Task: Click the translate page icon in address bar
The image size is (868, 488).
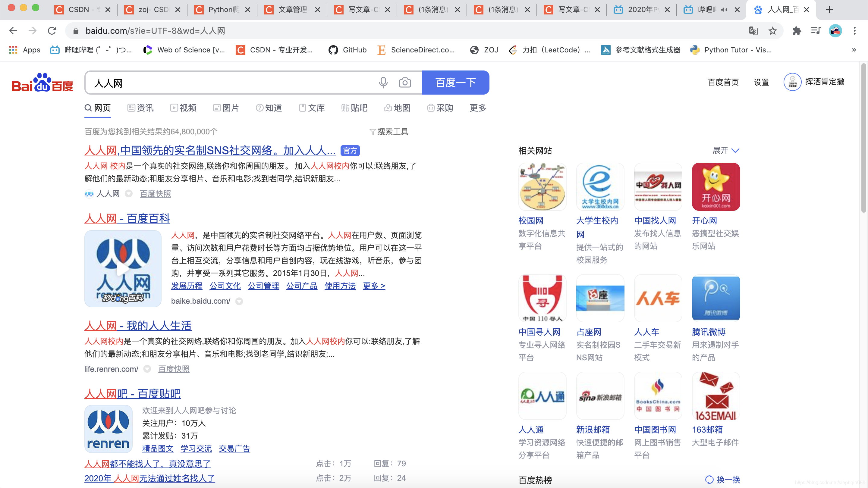Action: [x=753, y=31]
